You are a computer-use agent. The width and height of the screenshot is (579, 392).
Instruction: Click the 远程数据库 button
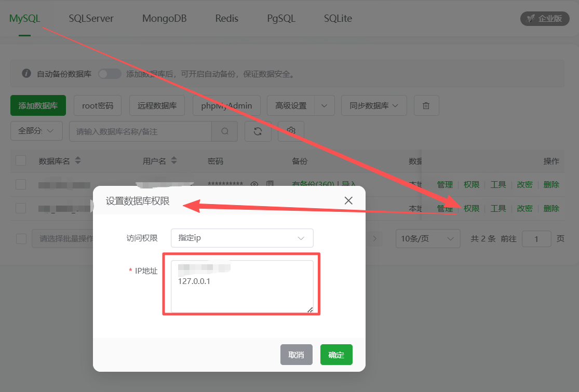157,105
